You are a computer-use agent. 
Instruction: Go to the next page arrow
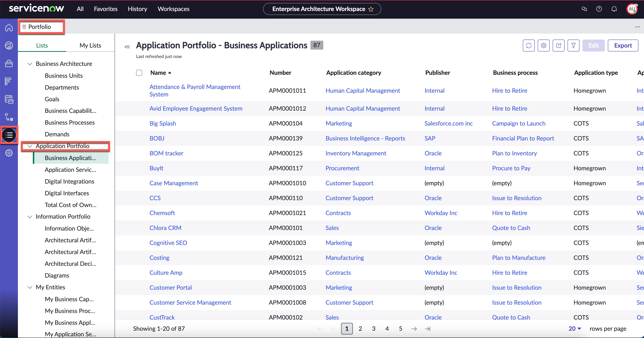click(x=414, y=329)
